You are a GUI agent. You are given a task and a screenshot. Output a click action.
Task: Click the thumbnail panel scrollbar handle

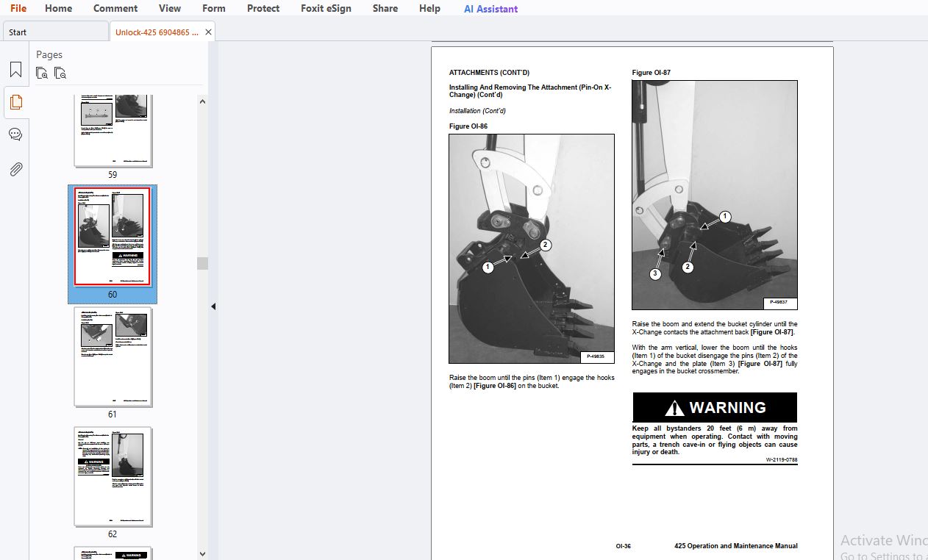(202, 263)
